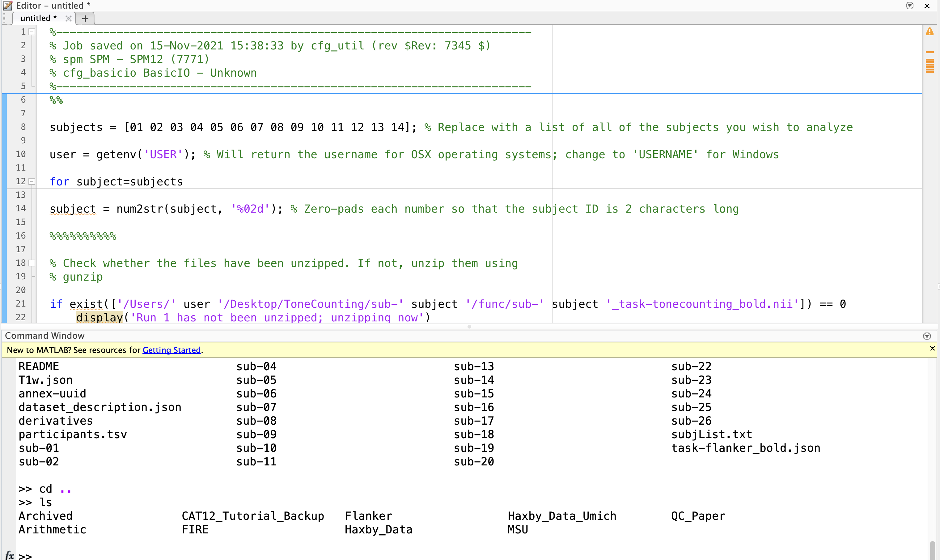Click 'sub-08' in the listing

coord(256,421)
